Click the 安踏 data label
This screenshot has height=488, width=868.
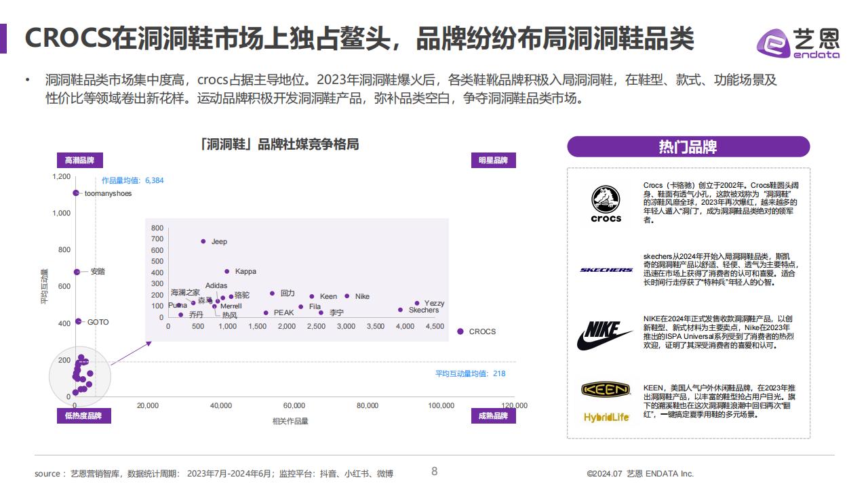pyautogui.click(x=98, y=272)
